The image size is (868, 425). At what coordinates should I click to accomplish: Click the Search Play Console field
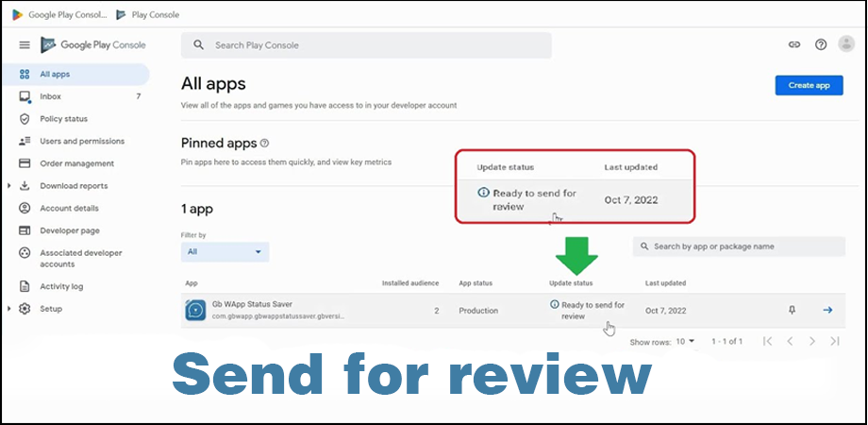click(x=366, y=45)
